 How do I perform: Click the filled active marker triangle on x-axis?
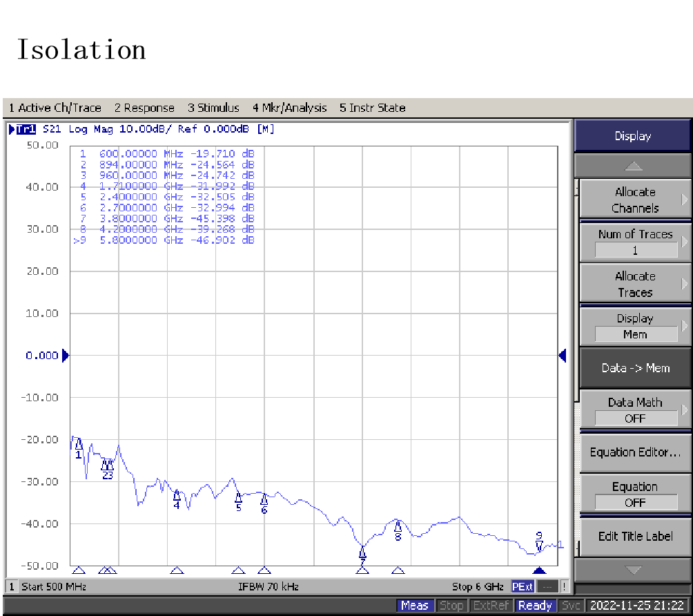pos(539,570)
